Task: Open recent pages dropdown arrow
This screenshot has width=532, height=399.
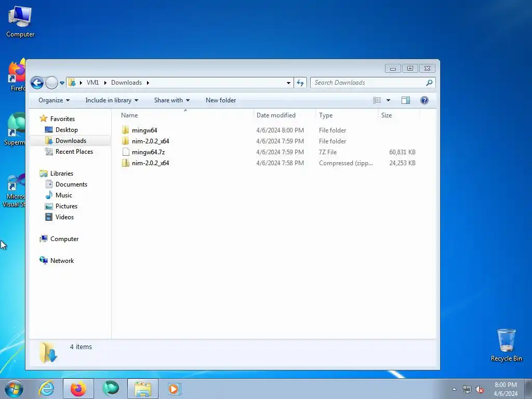Action: click(x=62, y=83)
